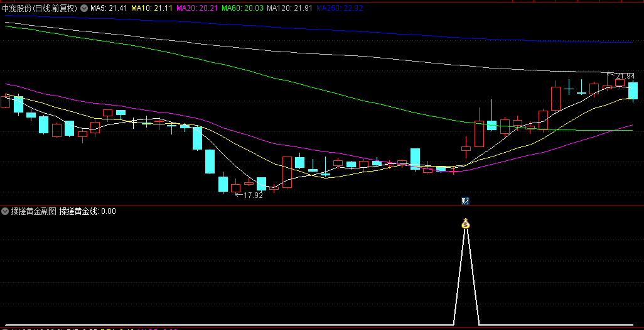Click the last cyan candle at right edge

click(633, 91)
